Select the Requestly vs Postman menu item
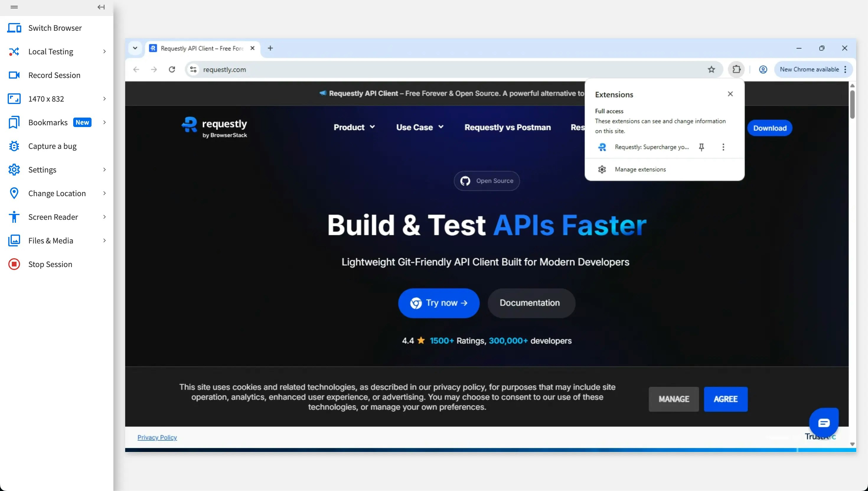 (x=507, y=127)
